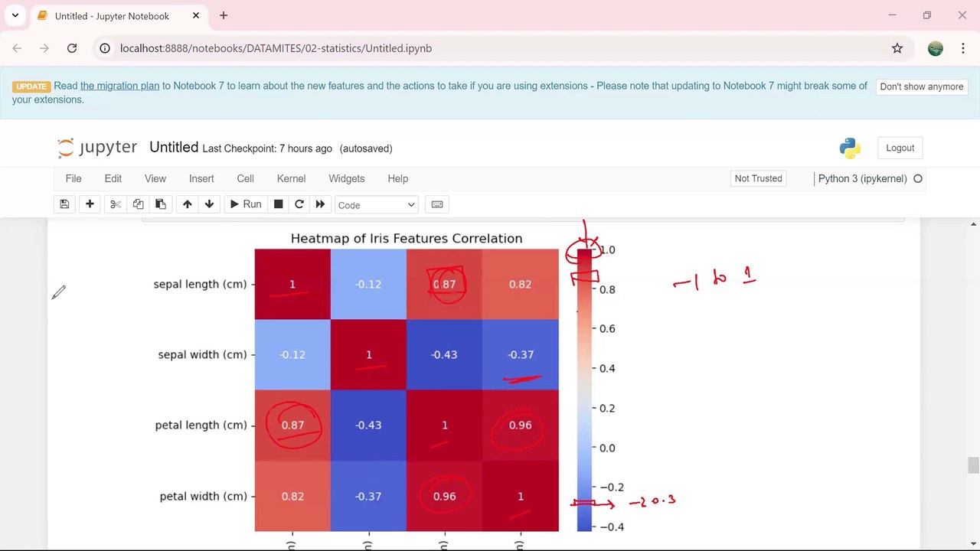Click the Logout button
The width and height of the screenshot is (980, 551).
tap(900, 148)
